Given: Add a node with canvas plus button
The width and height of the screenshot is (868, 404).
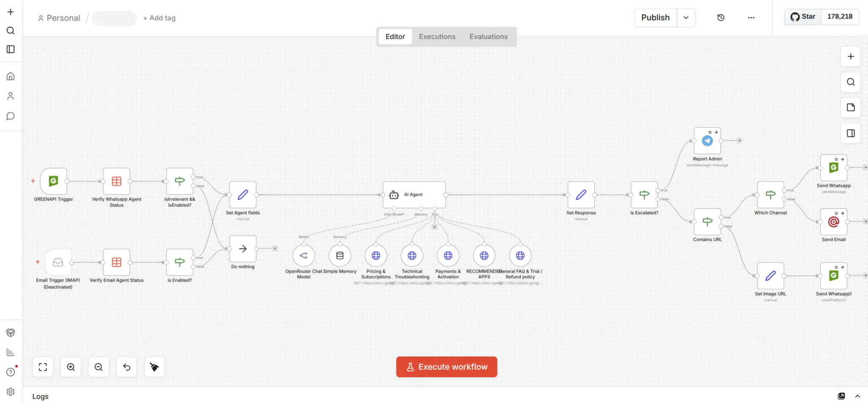Looking at the screenshot, I should tap(851, 57).
